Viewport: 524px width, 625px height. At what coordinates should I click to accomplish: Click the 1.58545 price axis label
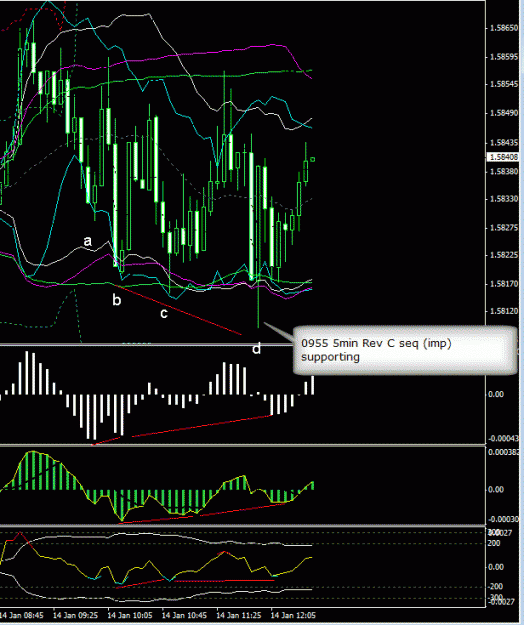(x=504, y=84)
